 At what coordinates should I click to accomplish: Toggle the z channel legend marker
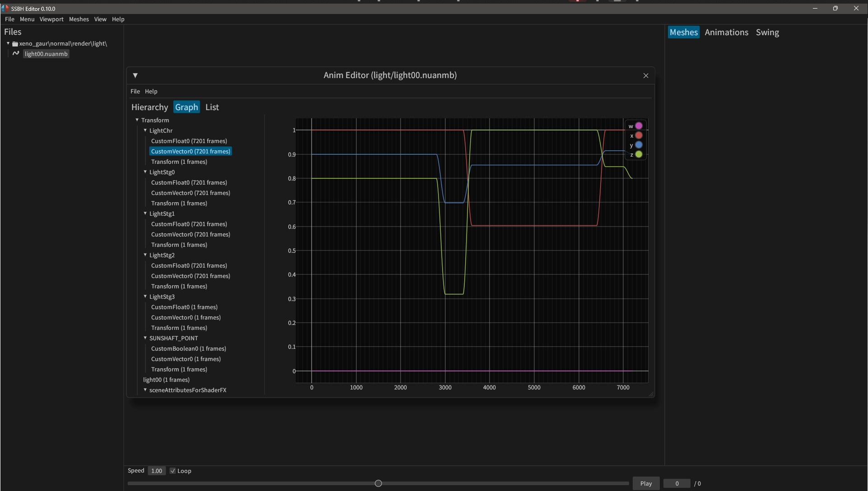tap(639, 154)
